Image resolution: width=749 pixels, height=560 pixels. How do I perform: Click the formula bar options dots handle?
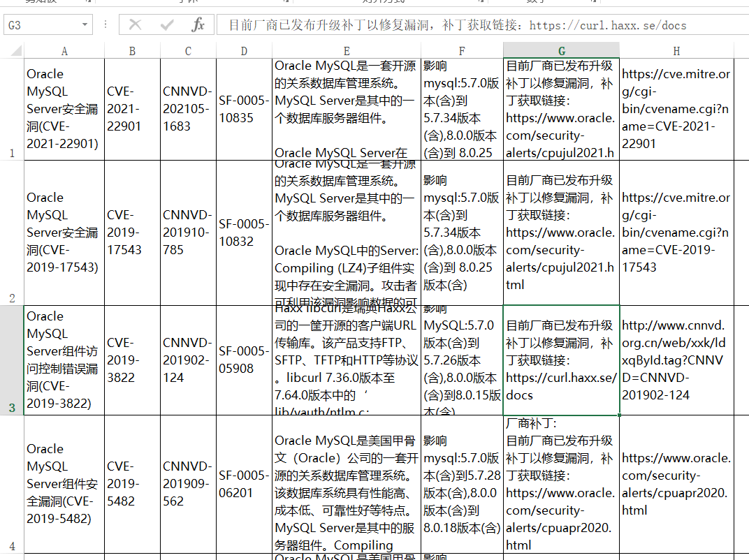click(106, 24)
